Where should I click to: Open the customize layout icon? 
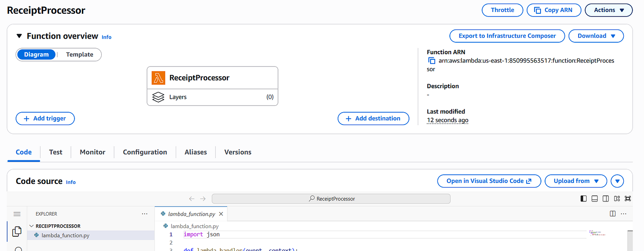pyautogui.click(x=616, y=199)
